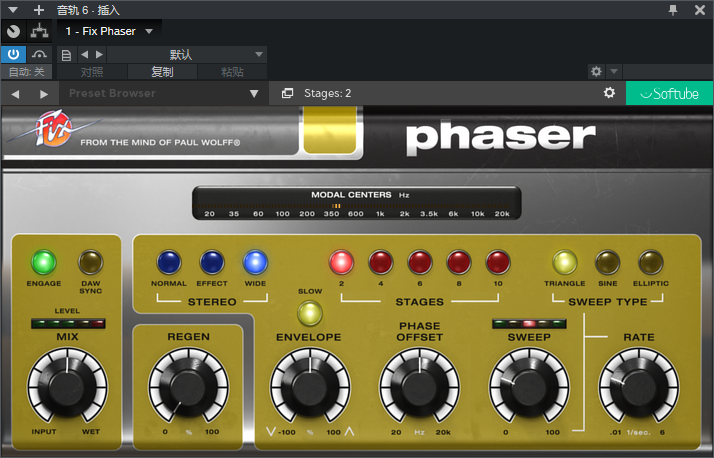Toggle the DAW SYNC light
714x458 pixels.
[91, 263]
